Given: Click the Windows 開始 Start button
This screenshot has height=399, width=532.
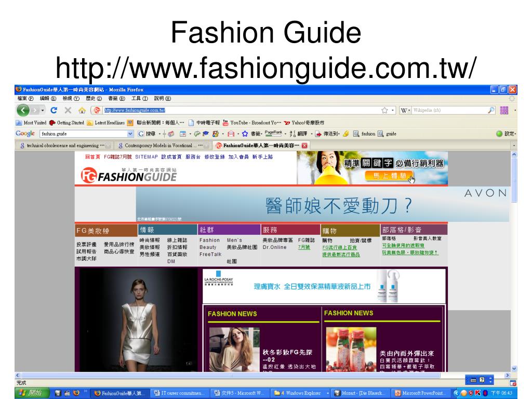Looking at the screenshot, I should click(x=32, y=393).
